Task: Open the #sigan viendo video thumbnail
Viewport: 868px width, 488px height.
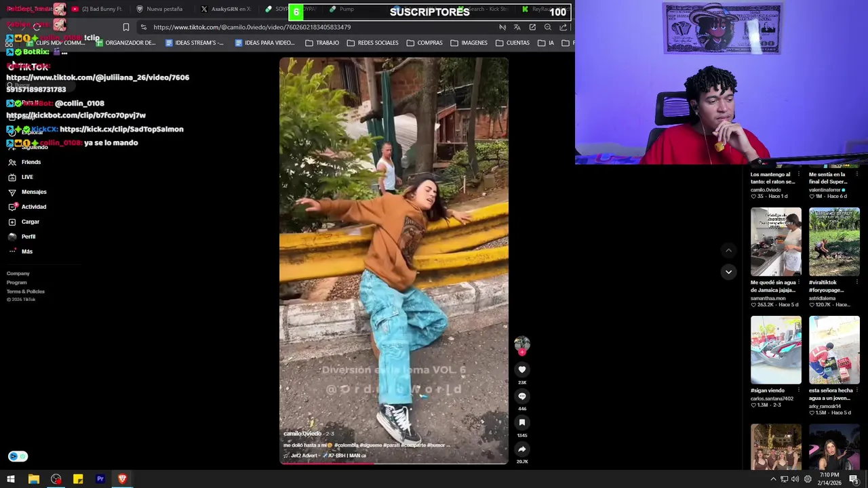Action: tap(776, 350)
